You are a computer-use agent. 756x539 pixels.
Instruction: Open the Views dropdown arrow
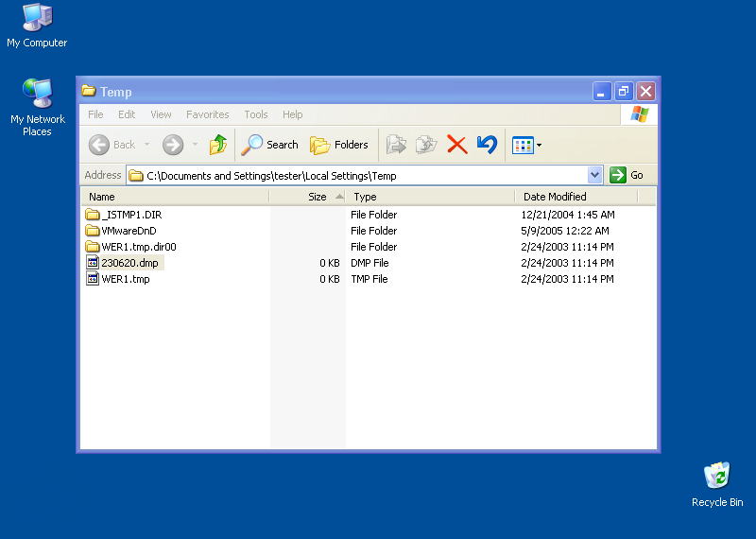[539, 145]
